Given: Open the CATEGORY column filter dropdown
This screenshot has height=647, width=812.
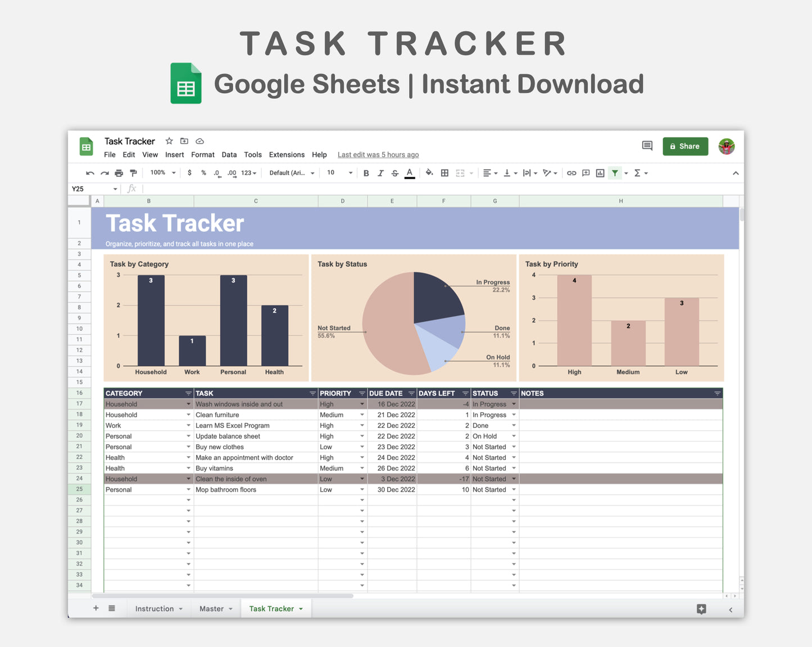Looking at the screenshot, I should (x=188, y=393).
